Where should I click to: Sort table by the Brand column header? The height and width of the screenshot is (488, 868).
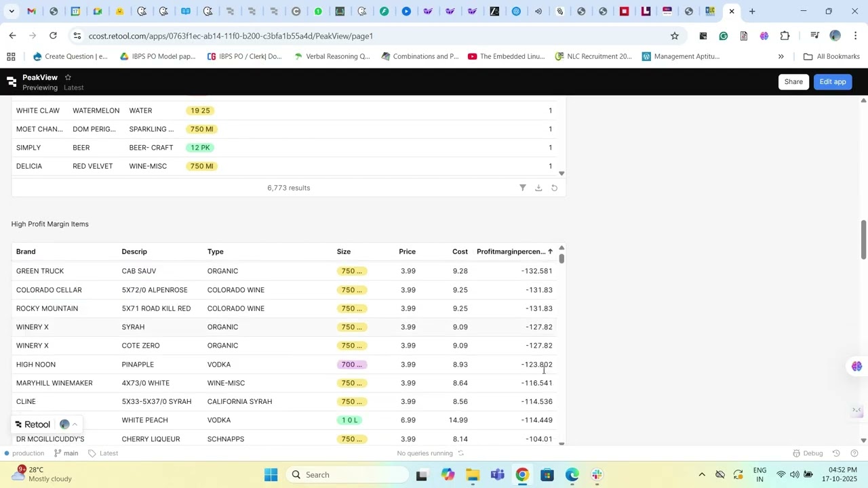click(26, 251)
